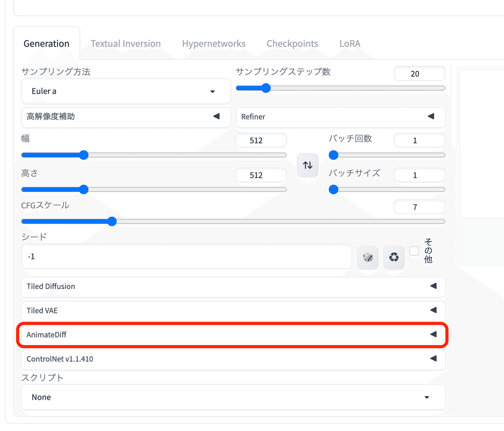Expand the ControlNet v1.1.410 panel
Image resolution: width=504 pixels, height=431 pixels.
coord(233,359)
